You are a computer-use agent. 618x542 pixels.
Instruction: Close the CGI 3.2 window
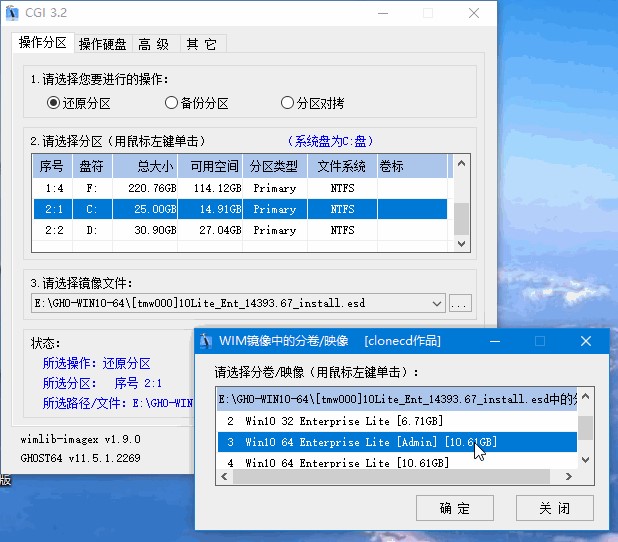[474, 13]
